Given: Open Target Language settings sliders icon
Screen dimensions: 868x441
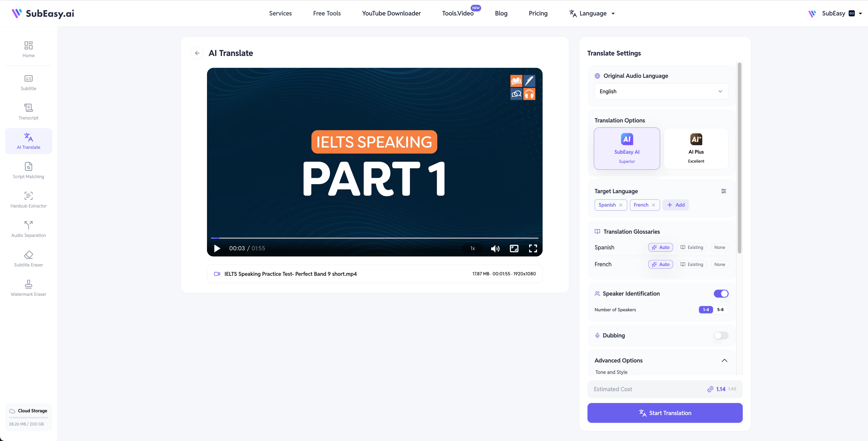Looking at the screenshot, I should 723,191.
